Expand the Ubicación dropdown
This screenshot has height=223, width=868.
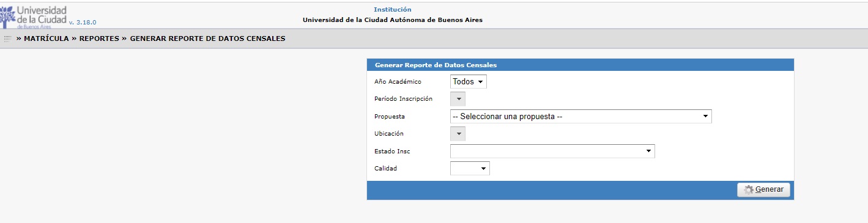[458, 133]
